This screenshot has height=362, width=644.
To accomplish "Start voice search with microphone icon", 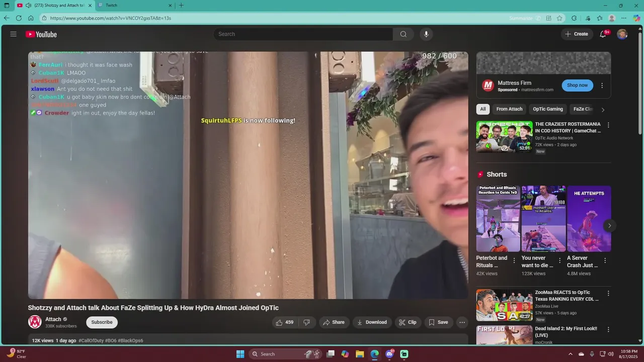I will (x=426, y=34).
